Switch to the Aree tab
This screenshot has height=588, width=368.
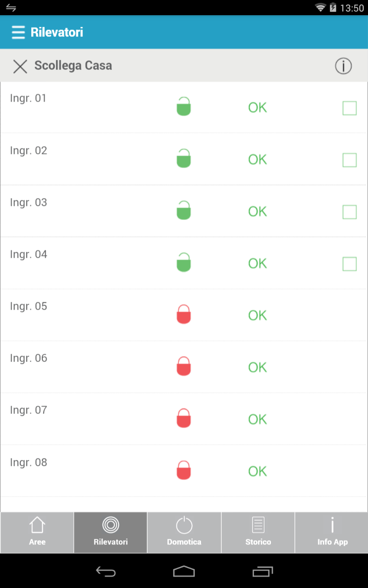pos(37,532)
